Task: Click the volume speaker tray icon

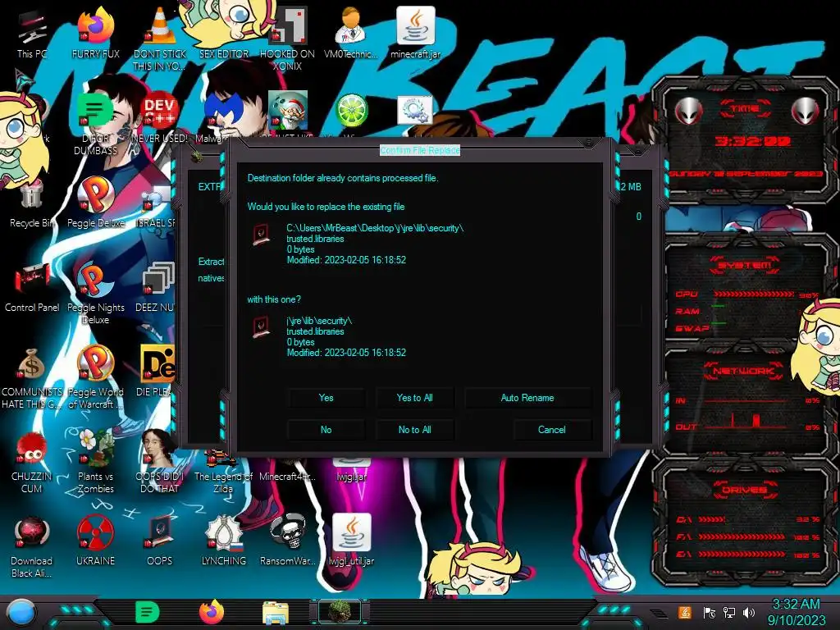Action: coord(749,612)
